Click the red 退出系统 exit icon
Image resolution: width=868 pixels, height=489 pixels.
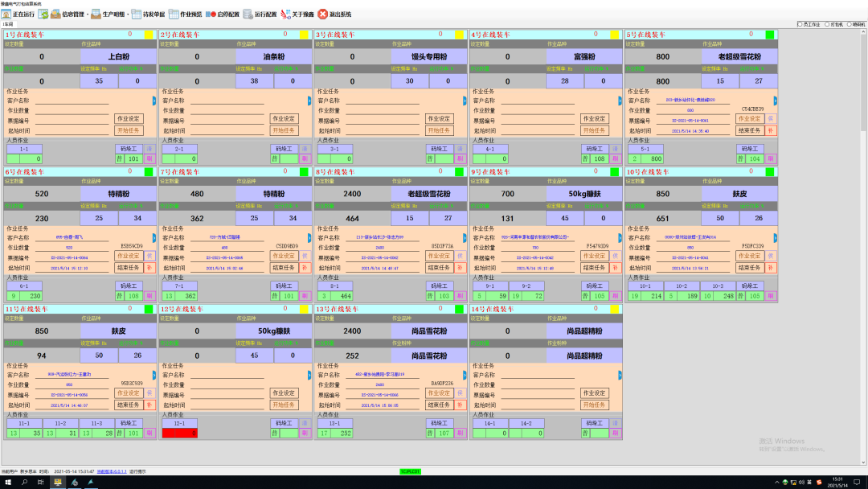[323, 14]
